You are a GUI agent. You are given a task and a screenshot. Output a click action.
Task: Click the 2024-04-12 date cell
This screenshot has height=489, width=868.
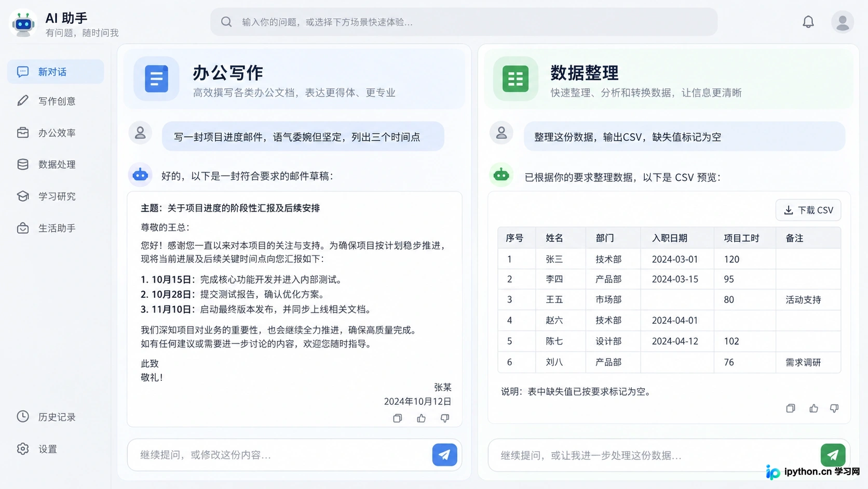click(x=675, y=341)
